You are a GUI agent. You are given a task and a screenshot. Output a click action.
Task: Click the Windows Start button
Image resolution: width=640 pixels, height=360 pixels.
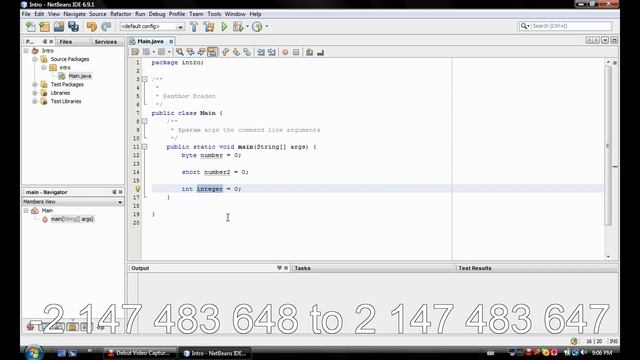tap(33, 353)
